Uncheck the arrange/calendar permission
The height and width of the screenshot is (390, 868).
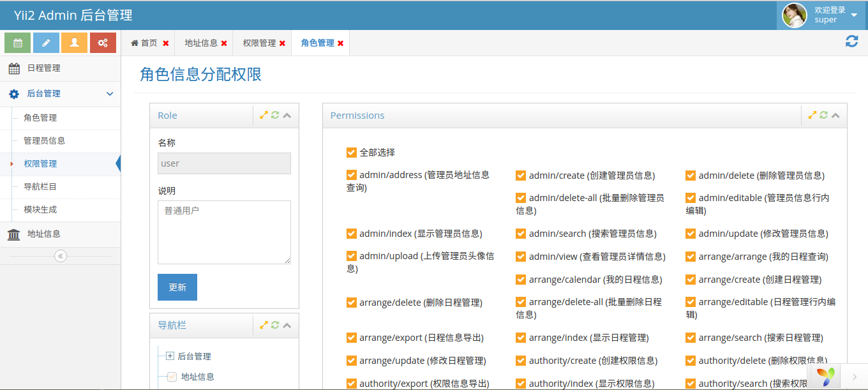click(x=521, y=280)
